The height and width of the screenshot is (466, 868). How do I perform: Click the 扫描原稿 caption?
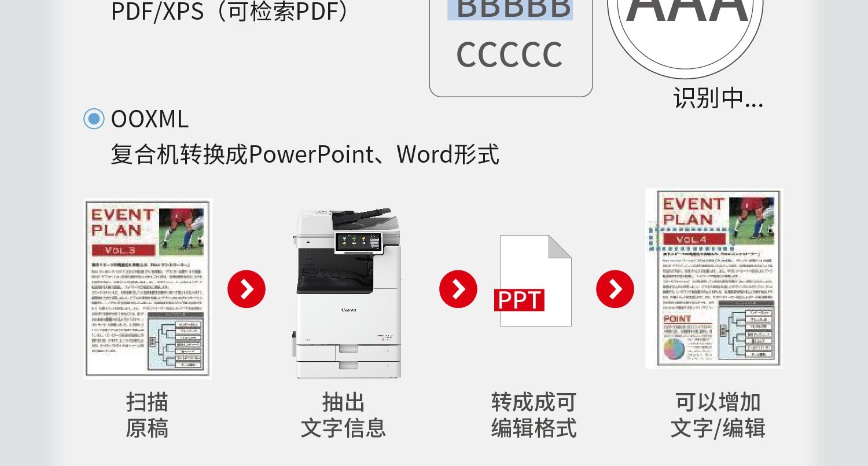[147, 415]
